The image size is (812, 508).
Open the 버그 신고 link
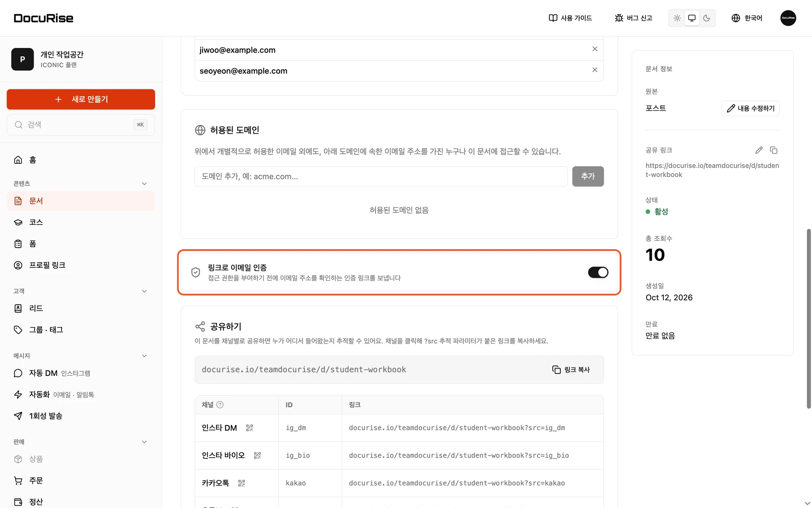[x=634, y=18]
